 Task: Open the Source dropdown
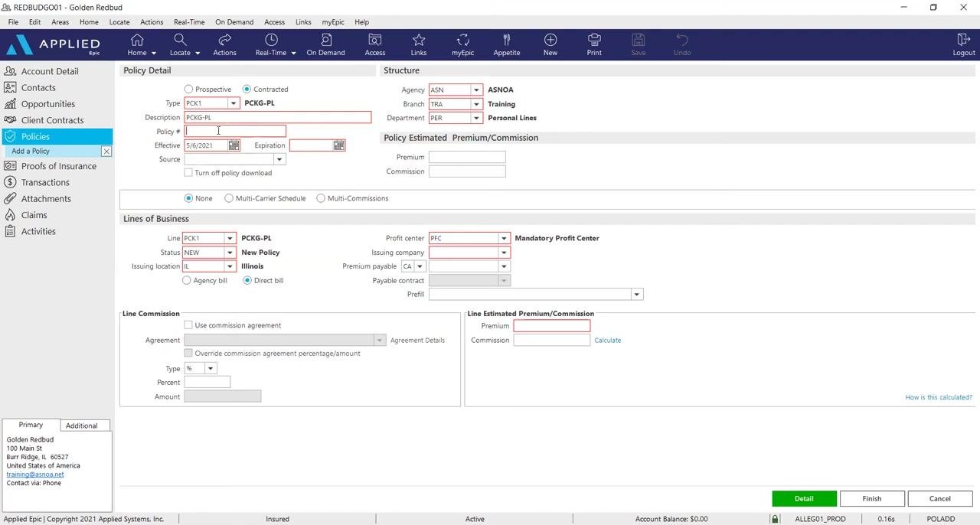coord(279,159)
